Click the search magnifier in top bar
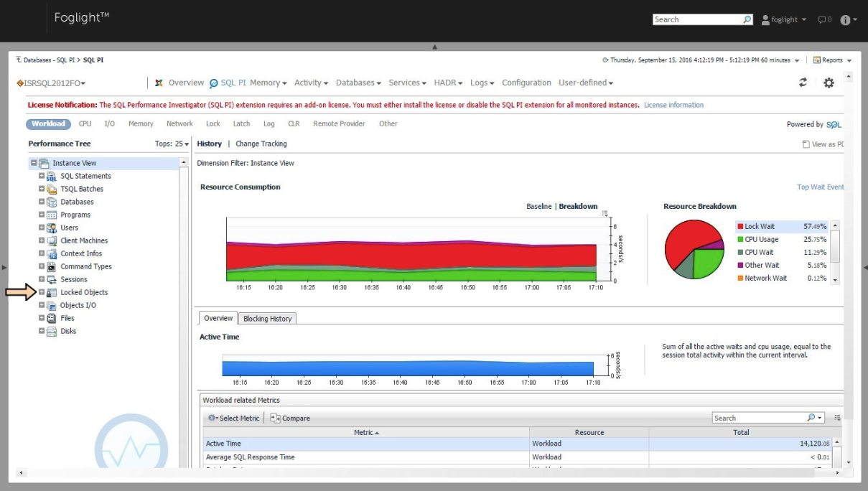 [x=747, y=19]
